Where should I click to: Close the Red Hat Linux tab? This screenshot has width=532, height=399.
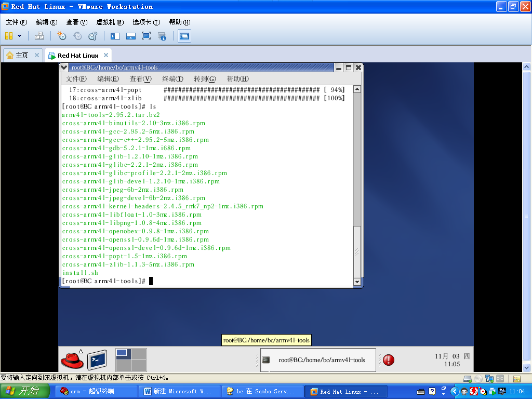coord(106,55)
